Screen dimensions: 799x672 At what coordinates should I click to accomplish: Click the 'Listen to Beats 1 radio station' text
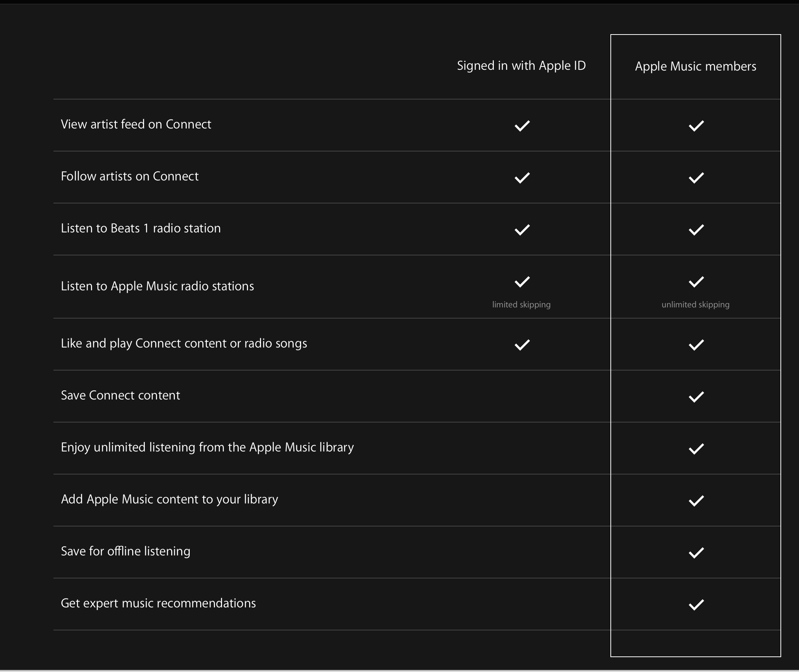(141, 228)
